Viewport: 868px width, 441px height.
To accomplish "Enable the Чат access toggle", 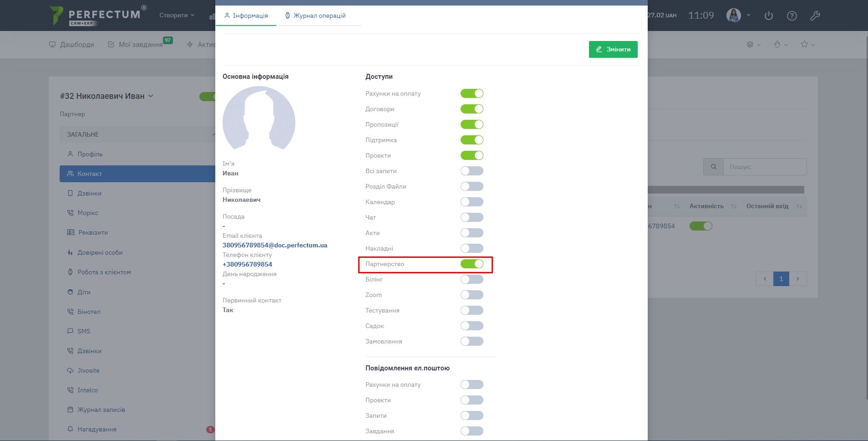I will tap(472, 217).
